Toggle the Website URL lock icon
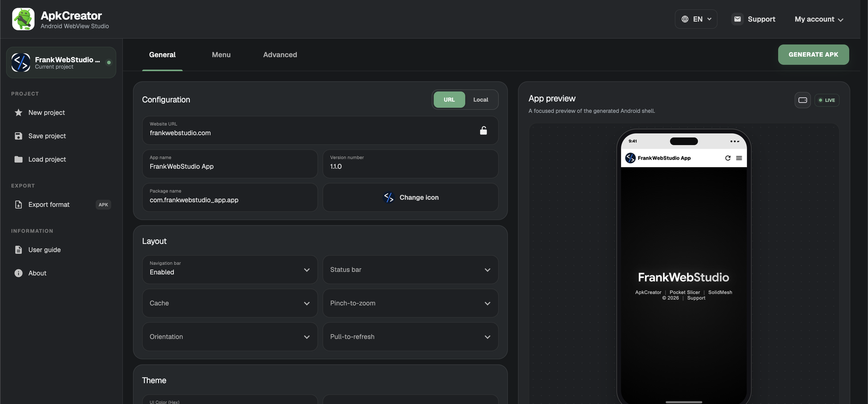Viewport: 868px width, 404px height. point(483,130)
